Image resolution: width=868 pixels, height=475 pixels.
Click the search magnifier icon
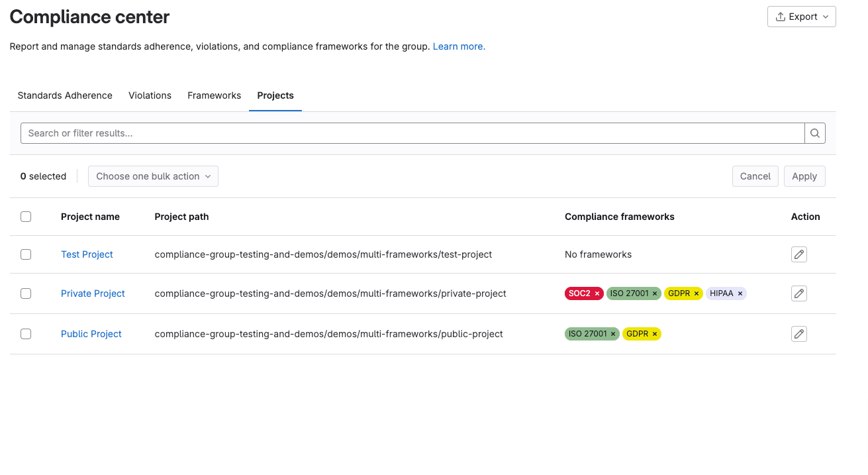814,132
